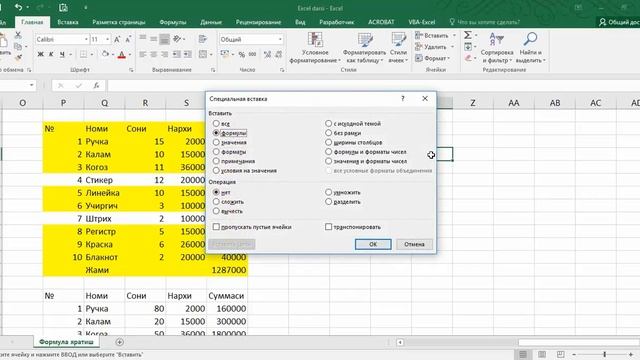Viewport: 640px width, 360px height.
Task: Click the fill color bucket icon
Action: point(105,54)
